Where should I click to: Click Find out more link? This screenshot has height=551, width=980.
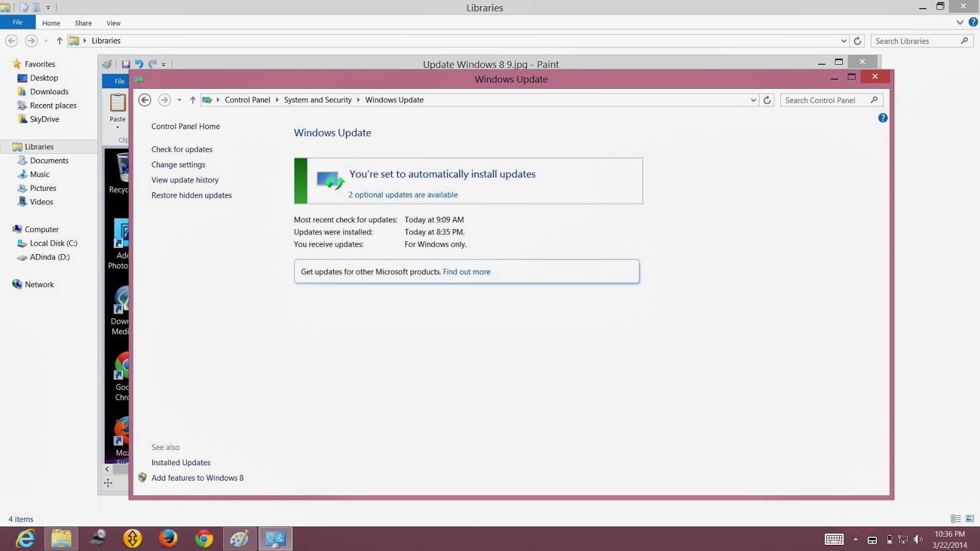point(467,272)
